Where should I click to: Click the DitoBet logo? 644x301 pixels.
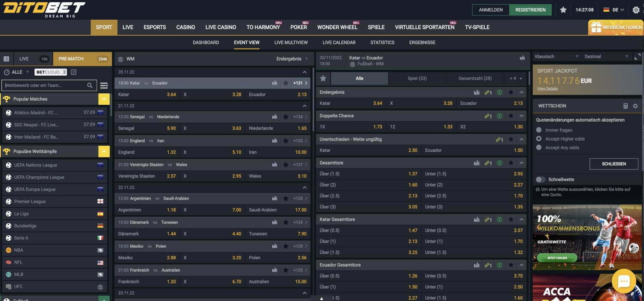pyautogui.click(x=44, y=9)
